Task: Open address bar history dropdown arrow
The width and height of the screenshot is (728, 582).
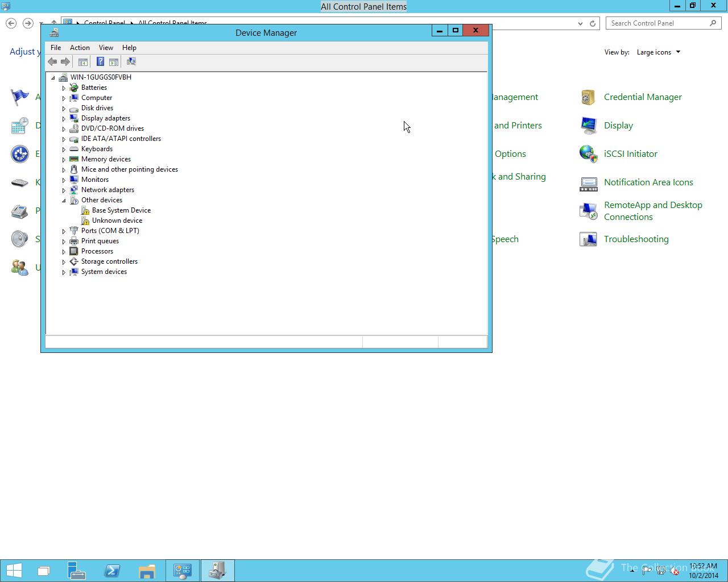Action: (580, 23)
